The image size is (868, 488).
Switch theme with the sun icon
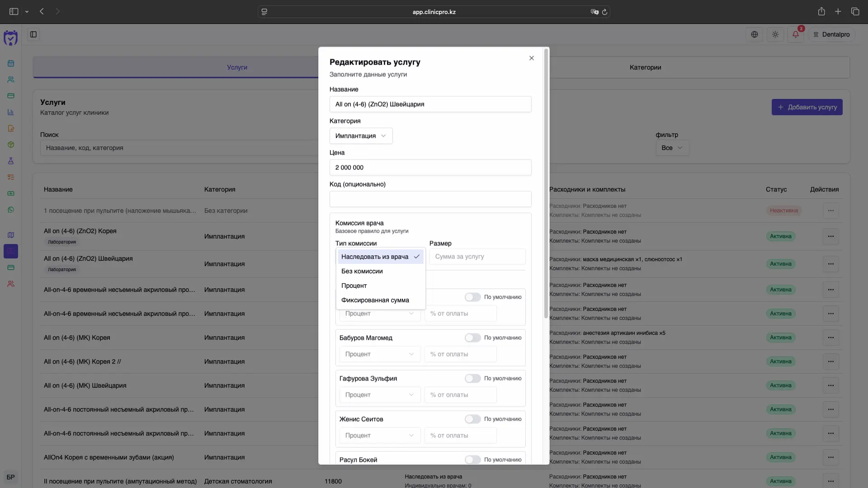click(x=775, y=34)
